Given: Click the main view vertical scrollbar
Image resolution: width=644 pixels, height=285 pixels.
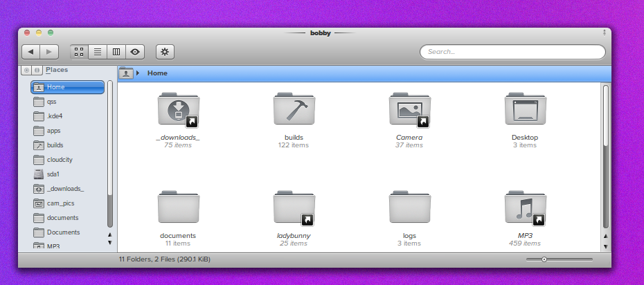Looking at the screenshot, I should pos(606,156).
